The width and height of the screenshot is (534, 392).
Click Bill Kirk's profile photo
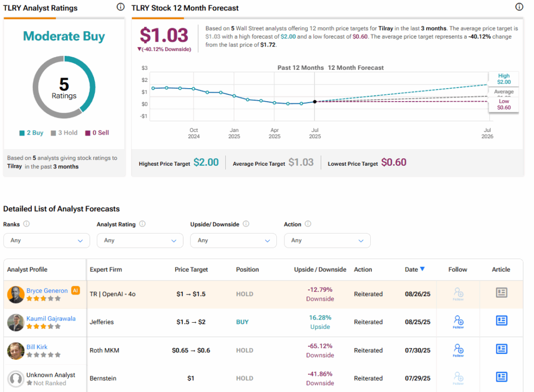(x=16, y=351)
